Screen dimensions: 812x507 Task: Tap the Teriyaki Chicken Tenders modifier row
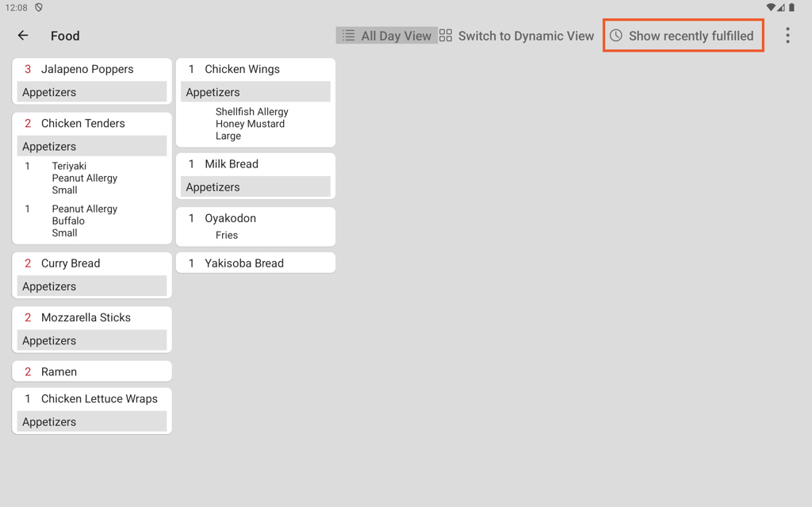[x=84, y=178]
